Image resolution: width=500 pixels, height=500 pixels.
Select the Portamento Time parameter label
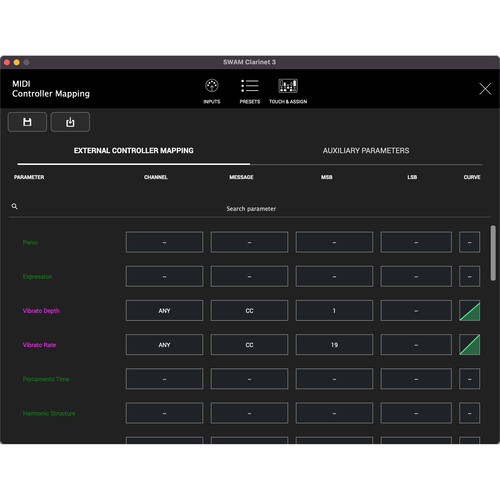coord(46,379)
